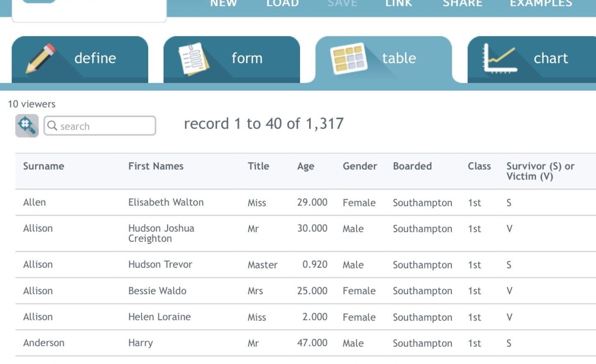
Task: Switch to the chart tab
Action: click(x=550, y=58)
